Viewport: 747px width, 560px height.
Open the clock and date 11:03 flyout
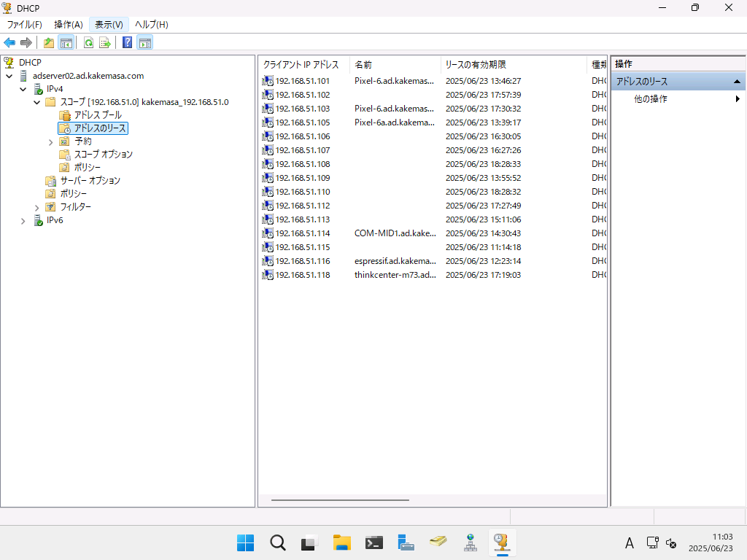pyautogui.click(x=711, y=542)
